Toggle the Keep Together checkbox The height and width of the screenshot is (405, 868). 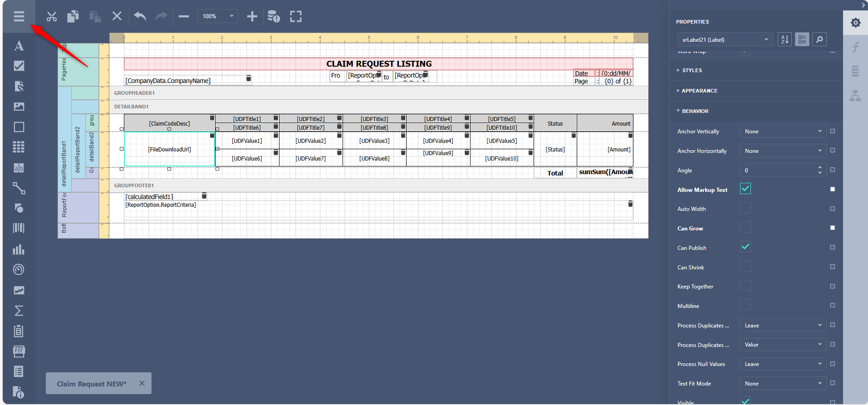pyautogui.click(x=745, y=286)
